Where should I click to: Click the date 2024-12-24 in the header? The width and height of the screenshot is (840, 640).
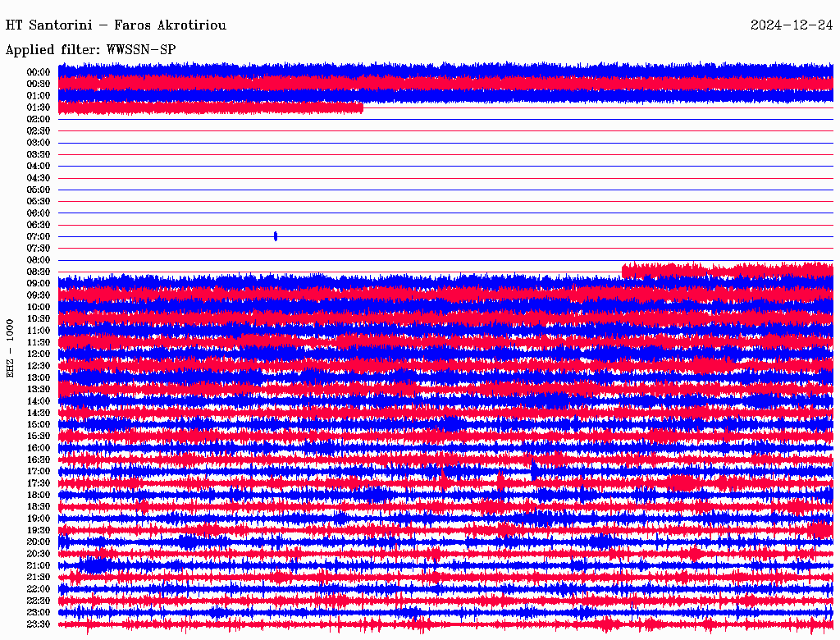(792, 25)
